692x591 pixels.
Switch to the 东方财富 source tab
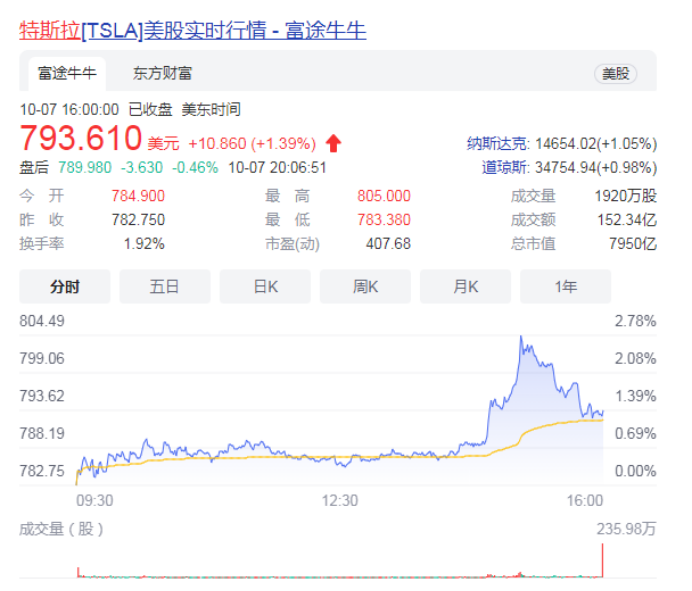(162, 73)
